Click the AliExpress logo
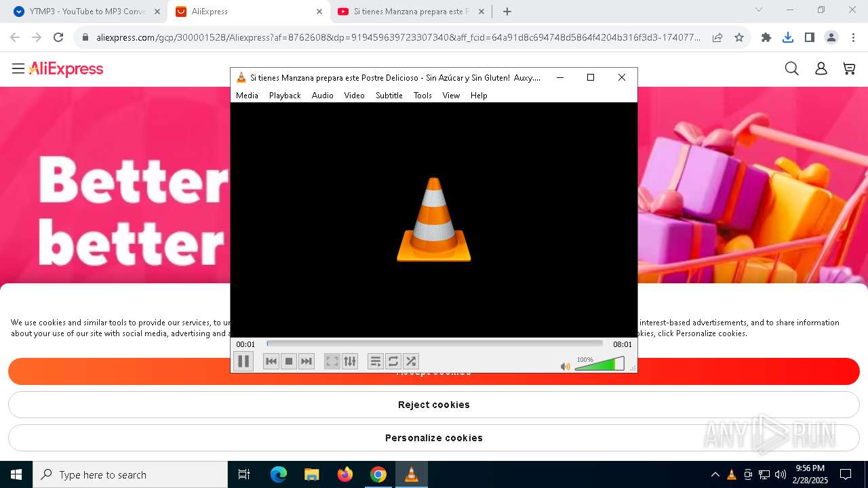868x488 pixels. (x=66, y=69)
